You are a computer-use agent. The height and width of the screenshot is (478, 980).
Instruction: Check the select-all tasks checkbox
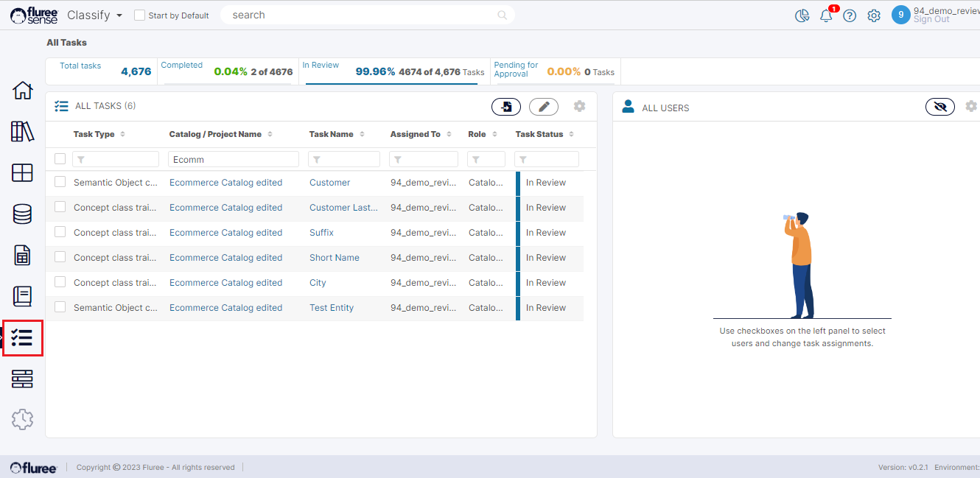[x=60, y=159]
